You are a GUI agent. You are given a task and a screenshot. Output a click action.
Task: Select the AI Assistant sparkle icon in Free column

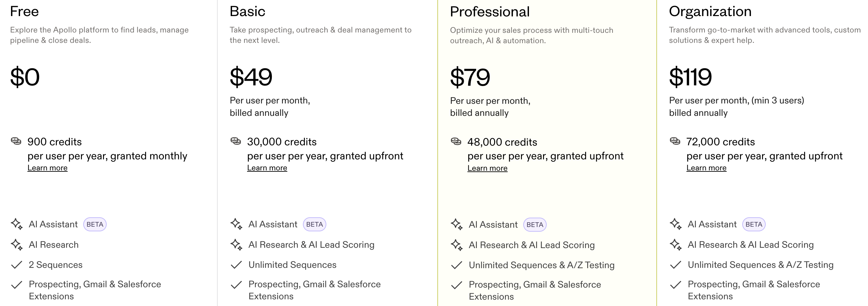(x=16, y=224)
